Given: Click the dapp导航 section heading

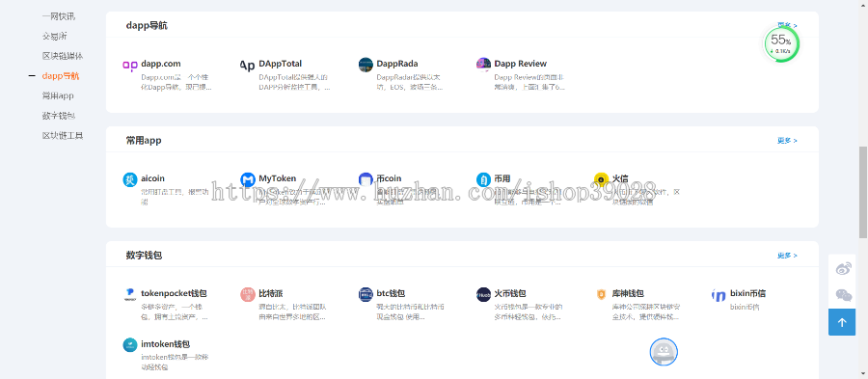Looking at the screenshot, I should point(147,25).
